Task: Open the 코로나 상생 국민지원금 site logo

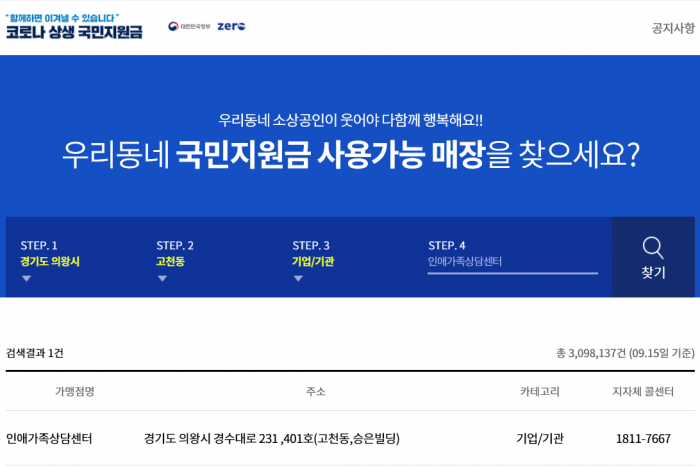Action: pyautogui.click(x=74, y=27)
